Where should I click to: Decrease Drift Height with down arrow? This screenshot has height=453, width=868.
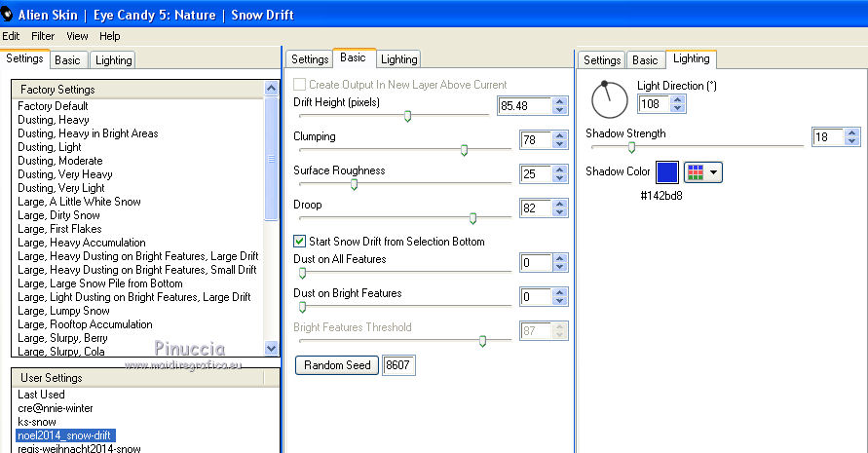(559, 110)
